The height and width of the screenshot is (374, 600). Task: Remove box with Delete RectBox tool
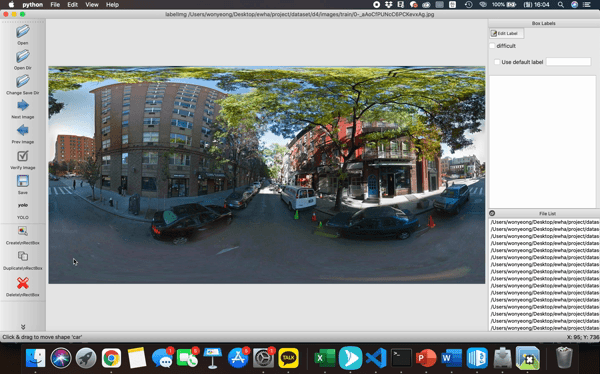tap(23, 287)
